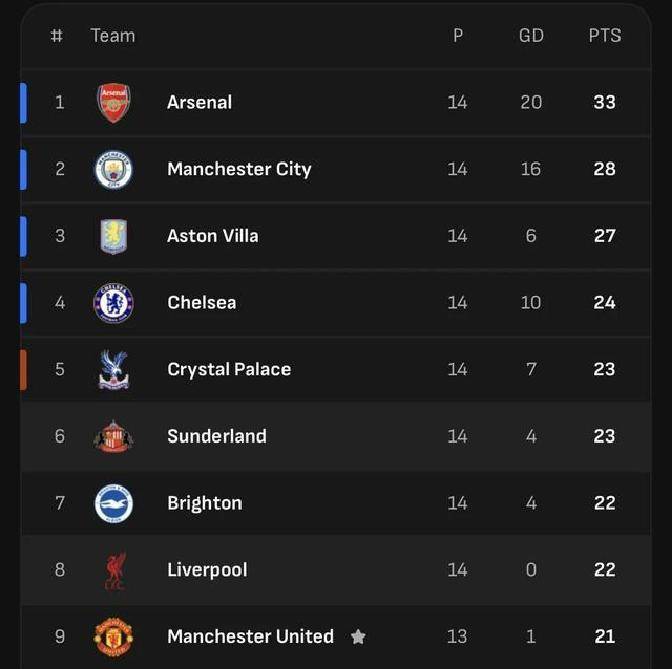672x669 pixels.
Task: Click the P matches played header
Action: coord(458,35)
